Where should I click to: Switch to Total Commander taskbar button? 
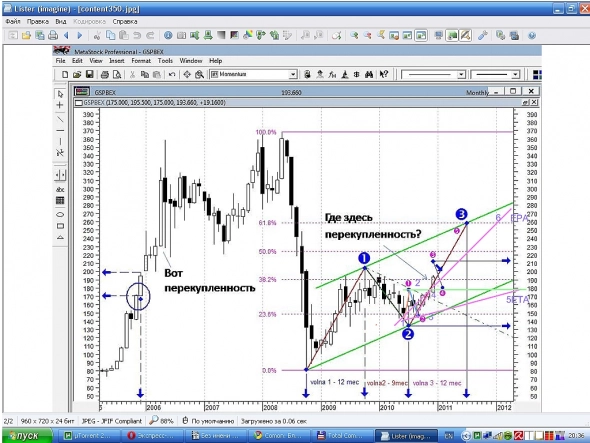pyautogui.click(x=342, y=436)
